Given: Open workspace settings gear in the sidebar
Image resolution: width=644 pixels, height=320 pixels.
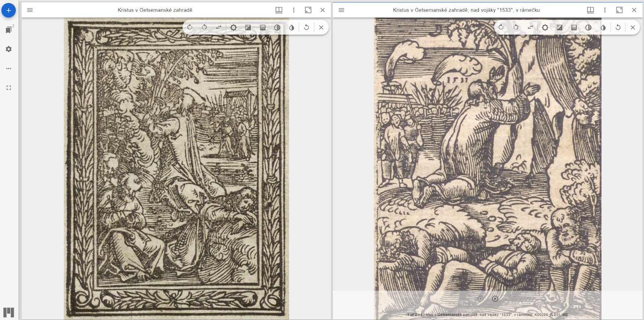Looking at the screenshot, I should click(8, 49).
